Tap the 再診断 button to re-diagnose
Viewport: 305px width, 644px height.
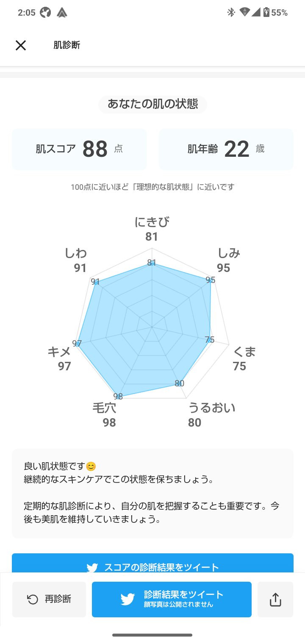(49, 599)
